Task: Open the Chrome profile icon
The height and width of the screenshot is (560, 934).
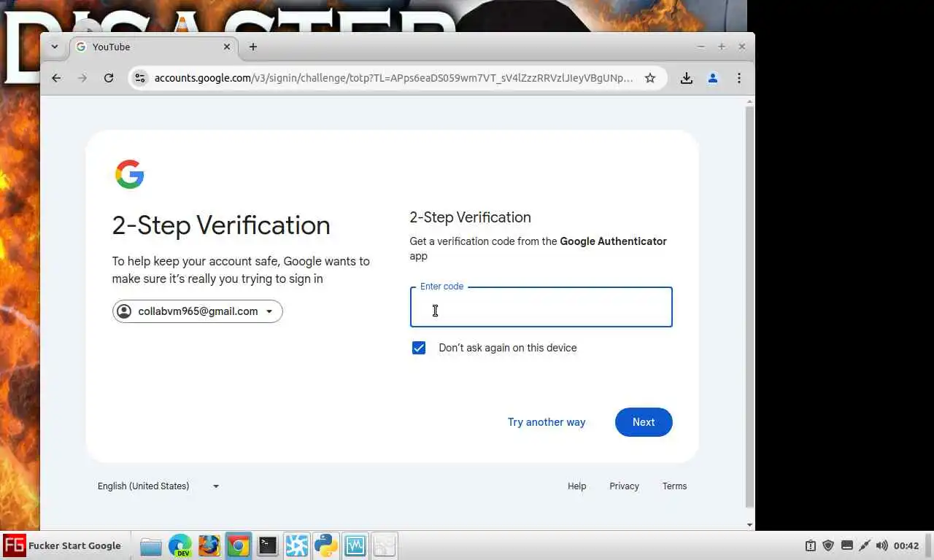Action: pos(713,78)
